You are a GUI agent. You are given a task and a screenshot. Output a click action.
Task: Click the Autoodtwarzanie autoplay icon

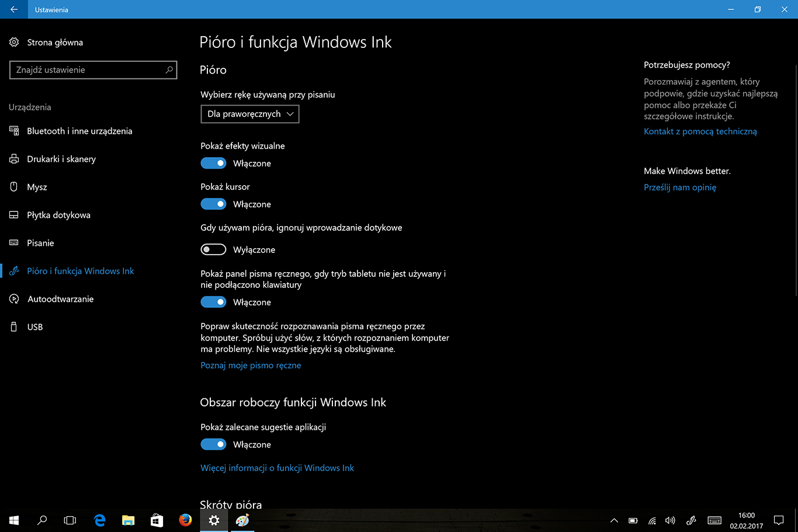click(14, 299)
